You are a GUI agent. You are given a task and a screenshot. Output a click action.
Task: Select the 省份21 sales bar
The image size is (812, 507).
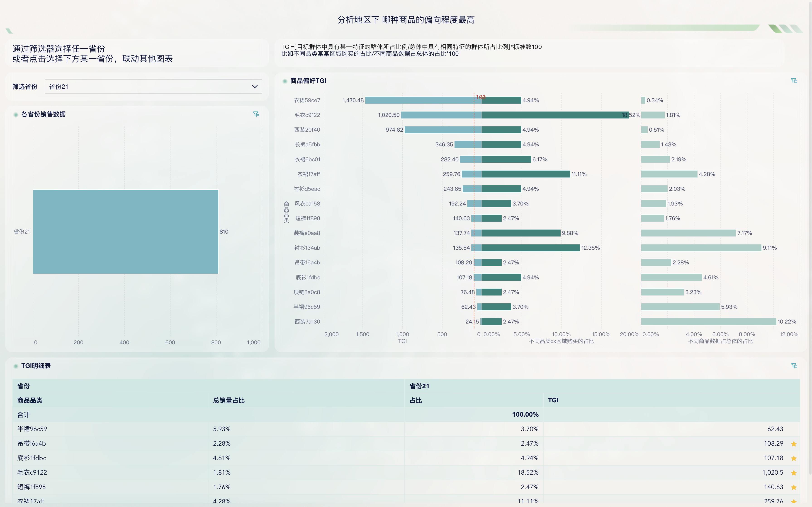pyautogui.click(x=126, y=232)
